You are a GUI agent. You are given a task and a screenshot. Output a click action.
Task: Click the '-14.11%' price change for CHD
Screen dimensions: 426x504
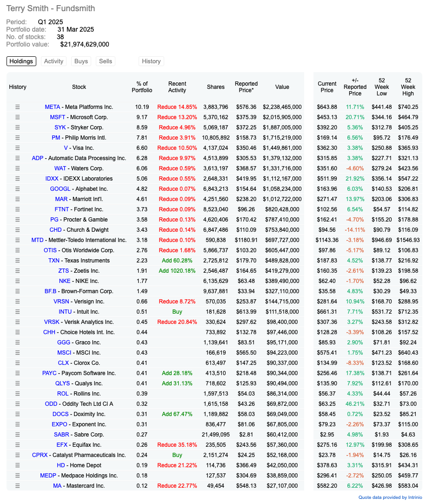[355, 230]
